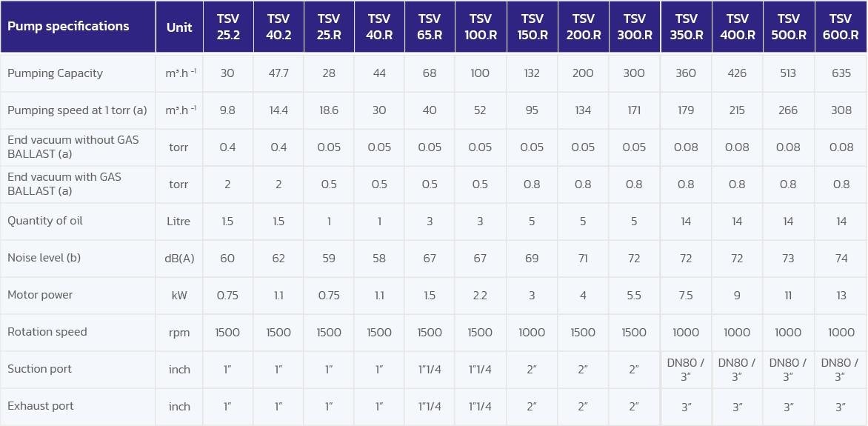Viewport: 868px width, 426px height.
Task: Select the "Exhaust port" row label
Action: pyautogui.click(x=41, y=406)
